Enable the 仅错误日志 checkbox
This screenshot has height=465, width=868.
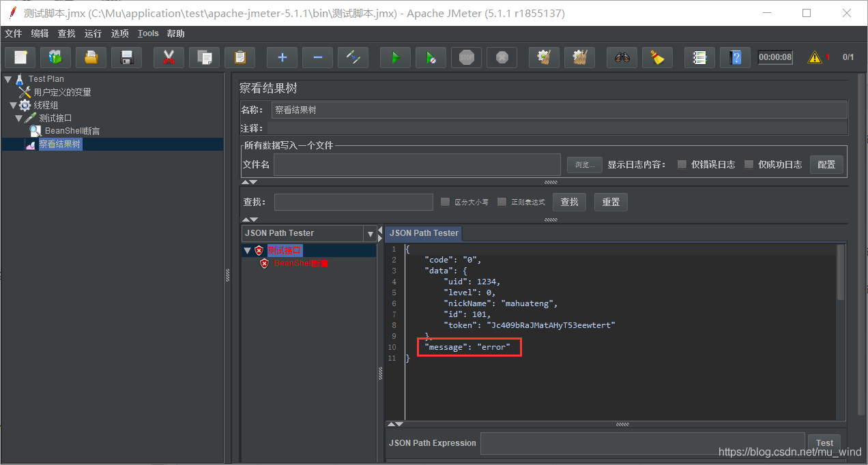(x=682, y=164)
